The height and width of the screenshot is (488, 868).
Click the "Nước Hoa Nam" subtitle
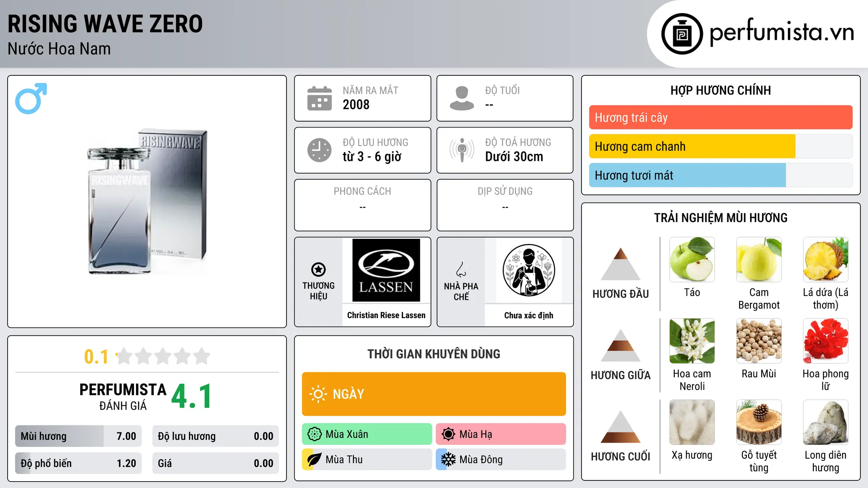coord(59,49)
